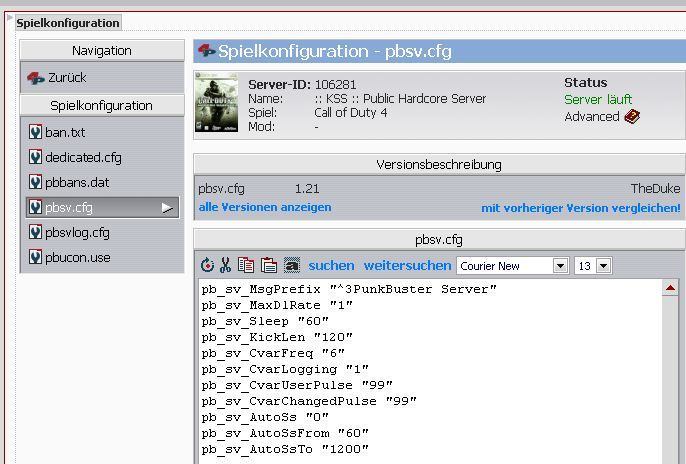Click the clipboard paste icon

coord(269,265)
